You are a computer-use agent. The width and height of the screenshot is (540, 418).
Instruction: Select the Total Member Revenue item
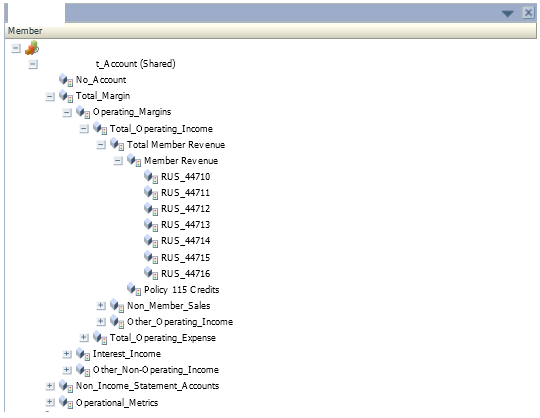pos(176,145)
